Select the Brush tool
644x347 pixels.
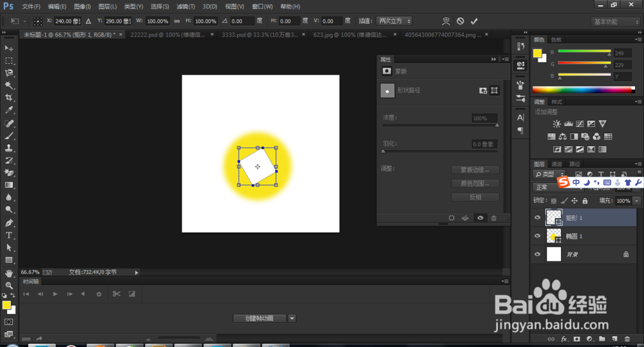coord(8,135)
